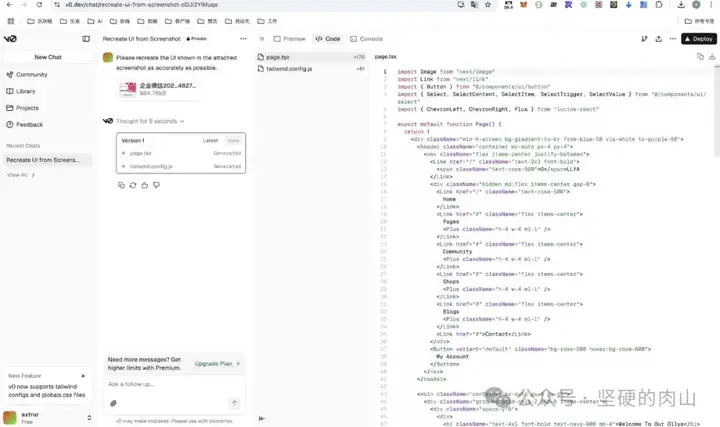Open the Feedback icon in the sidebar
The image size is (720, 427).
(x=10, y=124)
